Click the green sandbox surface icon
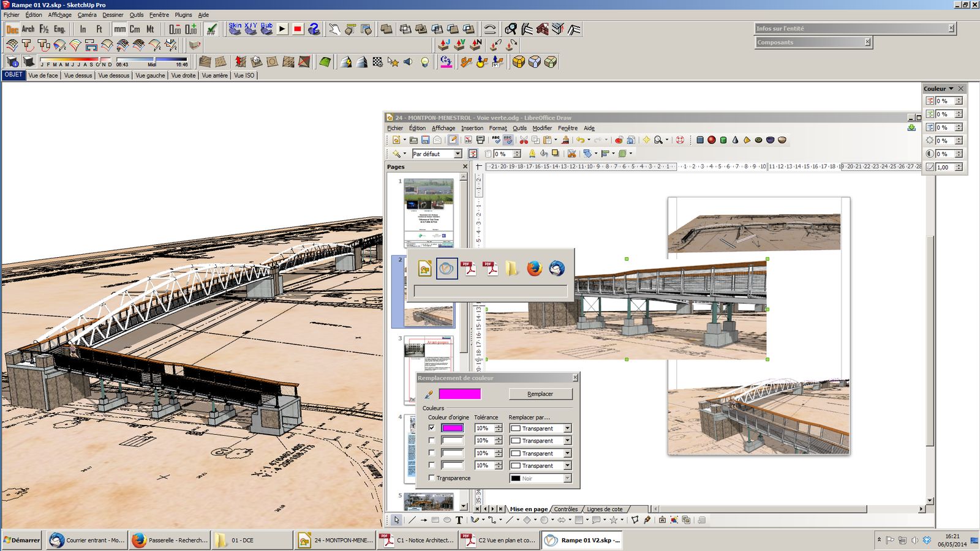 coord(325,62)
